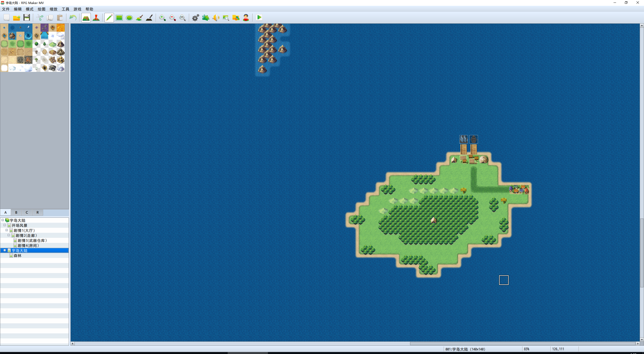644x354 pixels.
Task: Click the 126,111 coordinates in the status bar
Action: click(x=558, y=349)
